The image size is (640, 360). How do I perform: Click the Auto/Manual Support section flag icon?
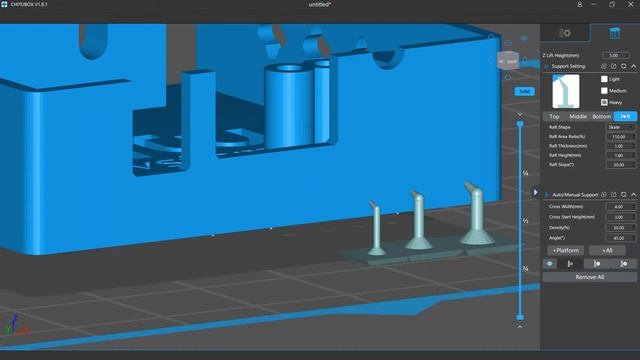tap(547, 195)
